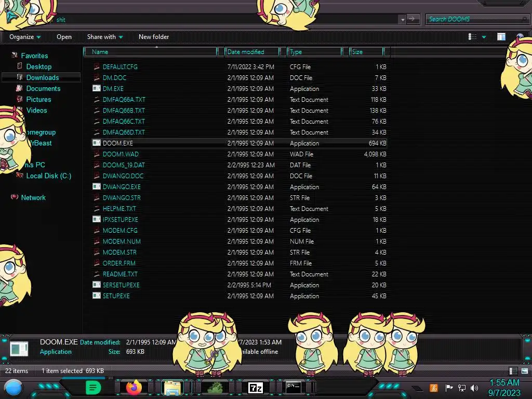532x399 pixels.
Task: Sort files by the Name column
Action: 150,52
